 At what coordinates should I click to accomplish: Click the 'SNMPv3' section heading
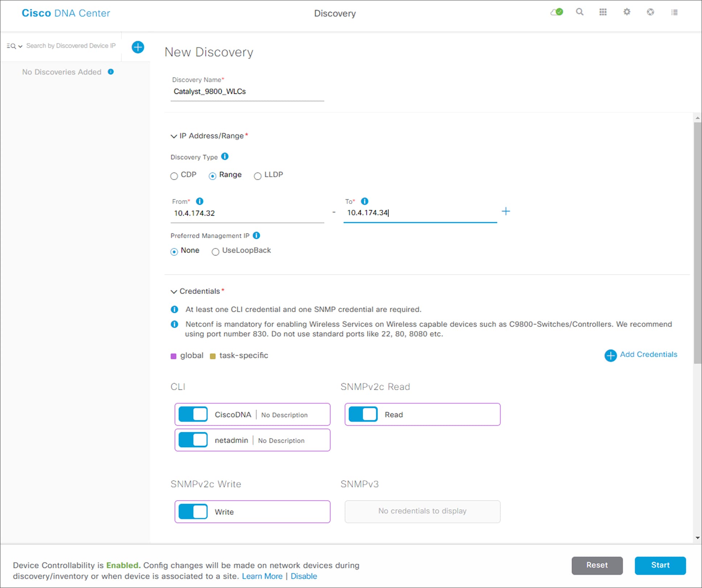coord(360,484)
